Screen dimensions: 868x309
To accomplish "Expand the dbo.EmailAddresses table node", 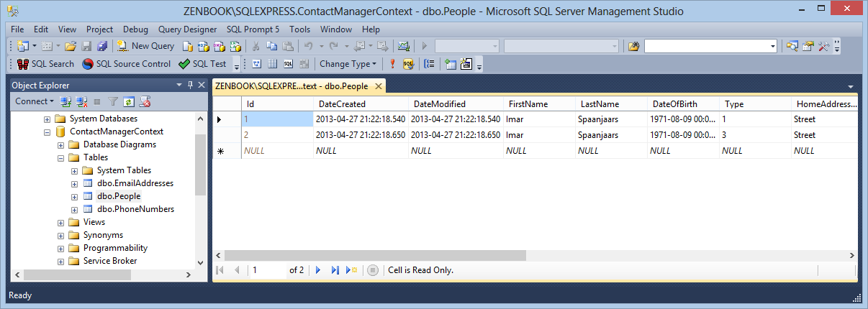I will point(74,183).
